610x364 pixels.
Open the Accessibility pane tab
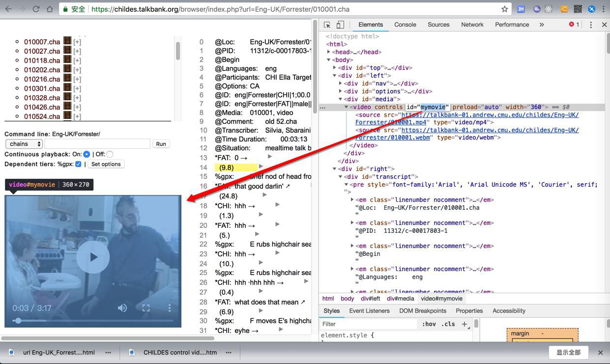pyautogui.click(x=509, y=311)
